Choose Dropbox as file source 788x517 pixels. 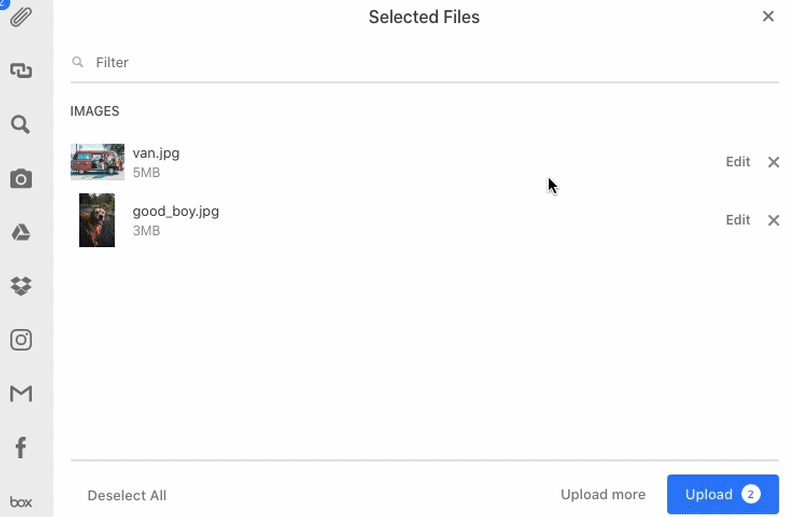[21, 286]
